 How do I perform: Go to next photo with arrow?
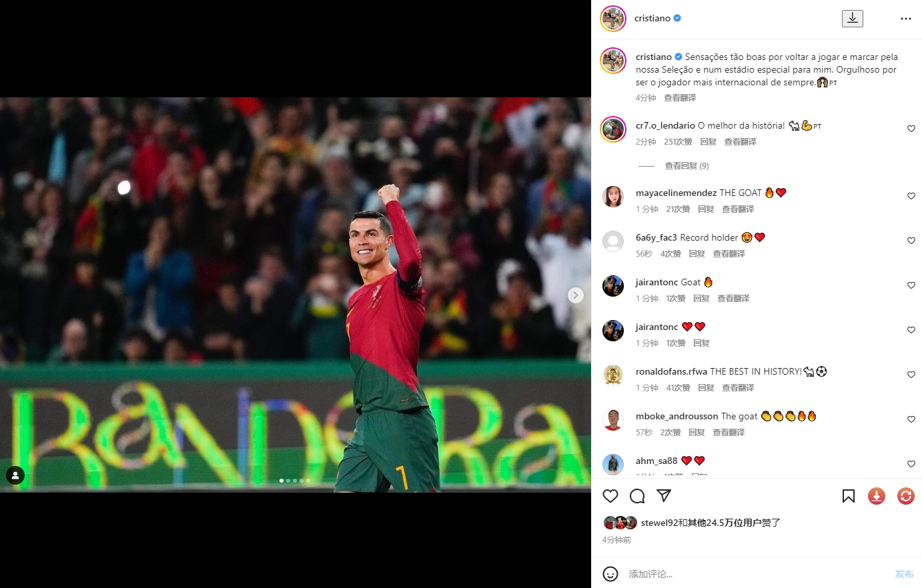point(576,295)
